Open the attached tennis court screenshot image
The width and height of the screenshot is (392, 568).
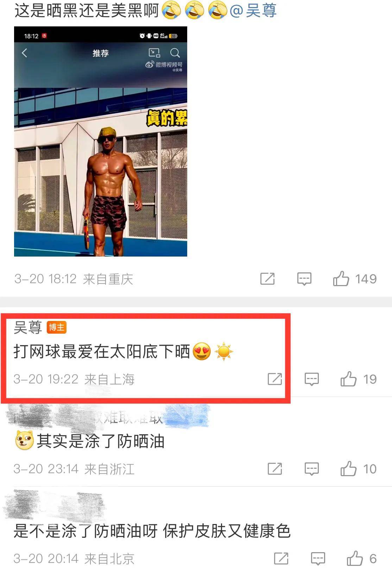click(101, 141)
